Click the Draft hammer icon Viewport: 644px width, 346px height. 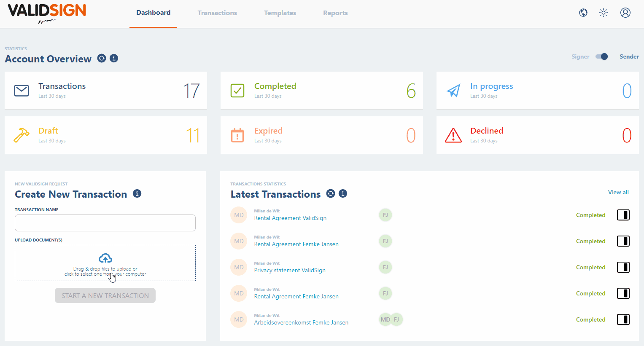[x=22, y=135]
